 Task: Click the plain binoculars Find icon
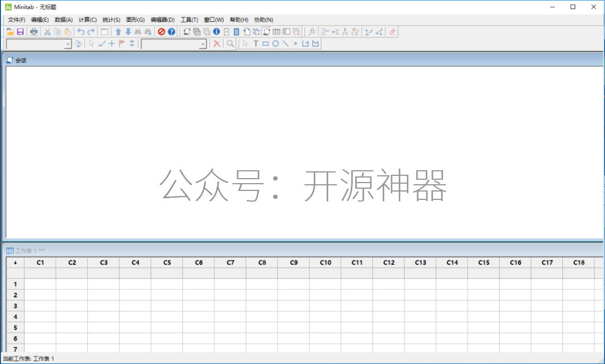pos(138,32)
